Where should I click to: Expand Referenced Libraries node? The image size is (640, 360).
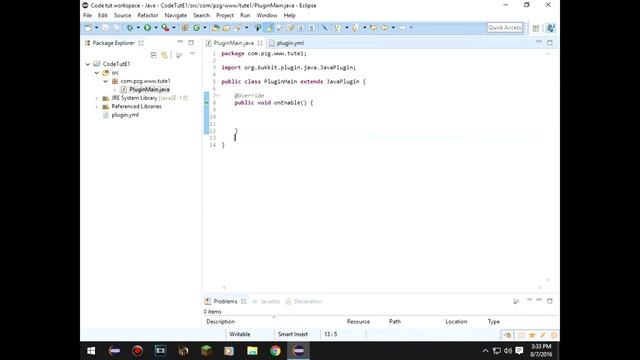(x=96, y=107)
